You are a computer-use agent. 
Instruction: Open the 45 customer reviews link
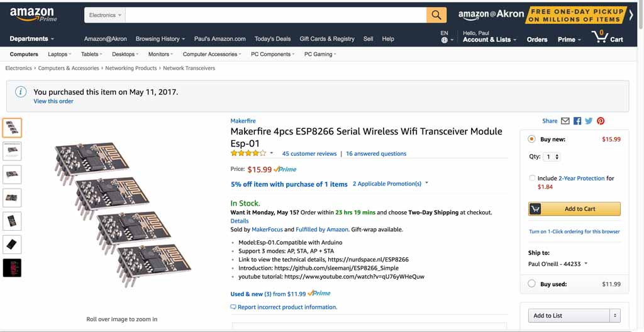pos(309,153)
